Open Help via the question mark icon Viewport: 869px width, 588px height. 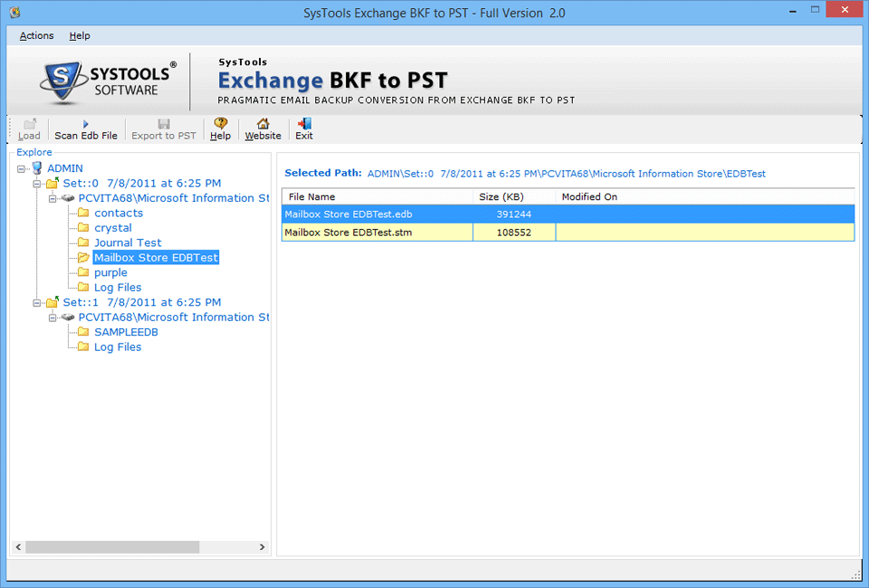(x=221, y=123)
